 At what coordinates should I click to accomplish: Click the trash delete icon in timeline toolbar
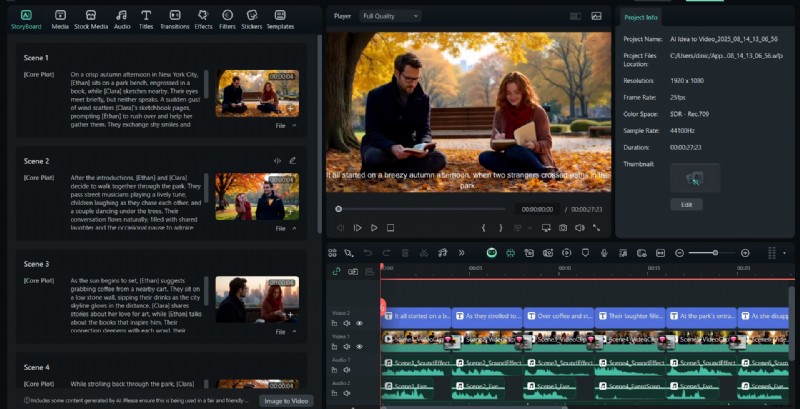click(405, 253)
